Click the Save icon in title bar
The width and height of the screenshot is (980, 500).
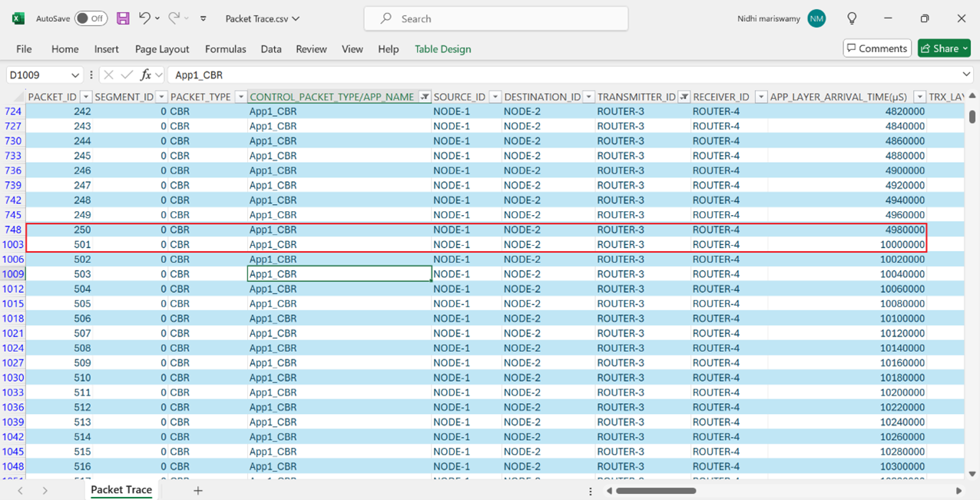point(123,18)
